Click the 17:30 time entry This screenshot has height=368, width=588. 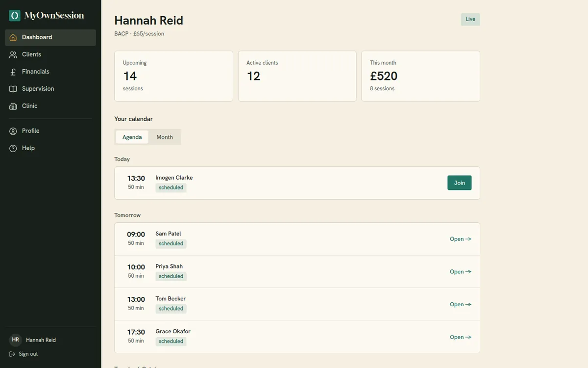[x=136, y=333]
